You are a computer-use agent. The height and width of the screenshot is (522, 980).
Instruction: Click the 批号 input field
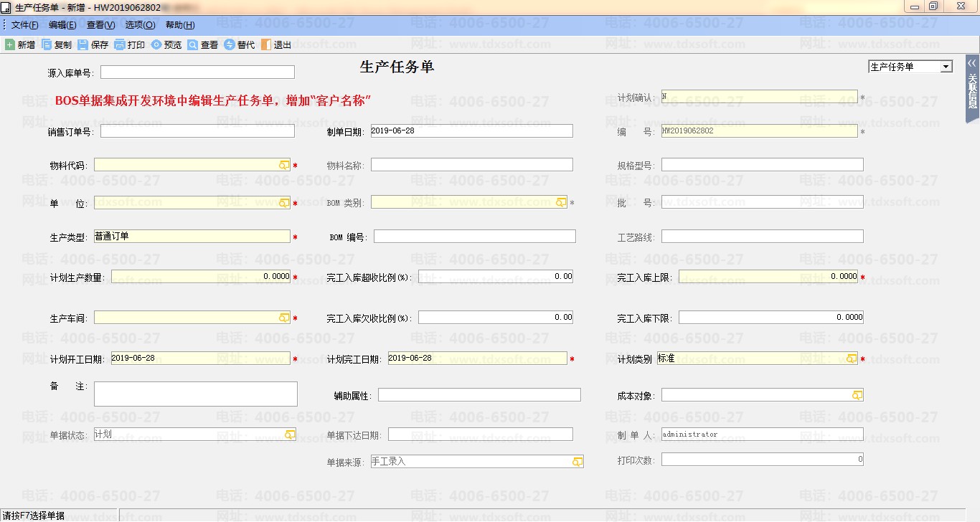point(762,202)
